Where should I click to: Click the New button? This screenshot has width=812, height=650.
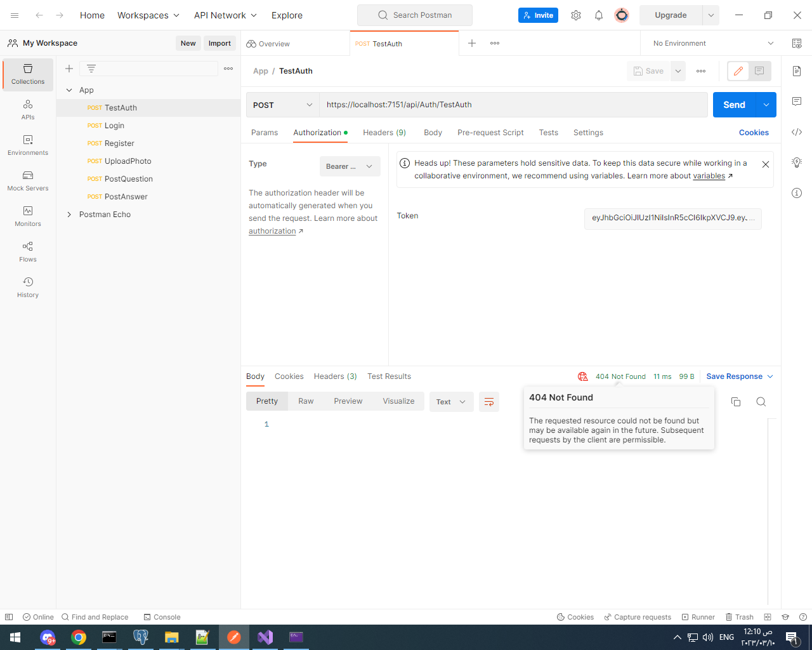[188, 43]
